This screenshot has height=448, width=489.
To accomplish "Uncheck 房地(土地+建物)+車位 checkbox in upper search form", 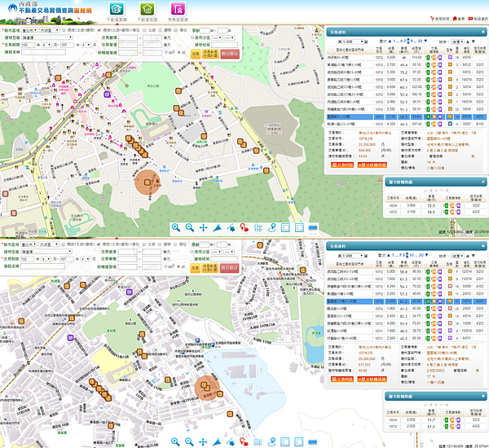I will pos(99,30).
